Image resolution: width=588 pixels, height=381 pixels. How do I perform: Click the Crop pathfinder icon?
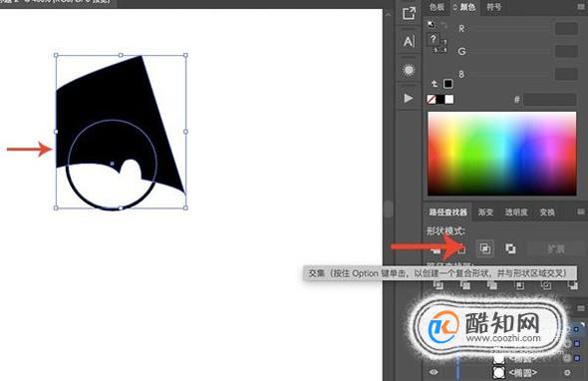point(520,285)
